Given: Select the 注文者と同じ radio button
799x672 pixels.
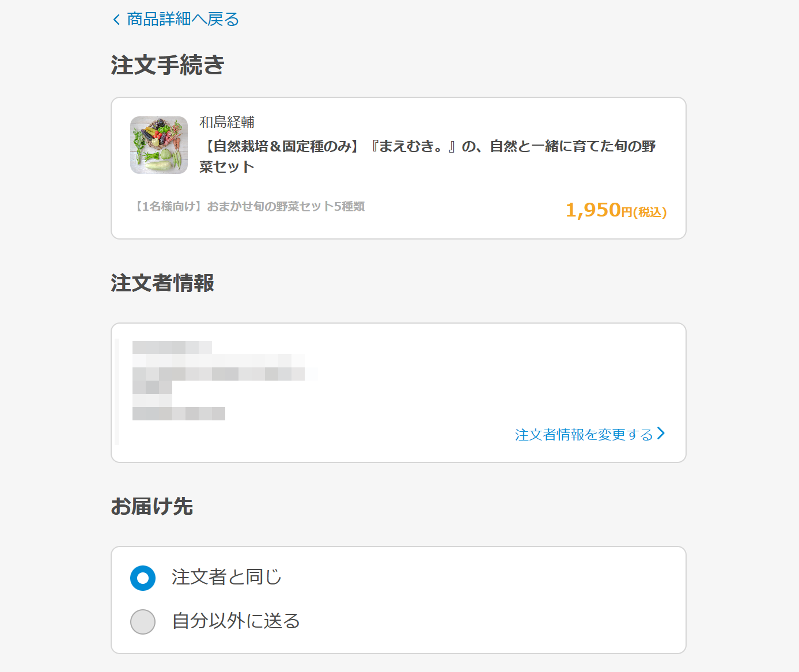Looking at the screenshot, I should pos(143,578).
